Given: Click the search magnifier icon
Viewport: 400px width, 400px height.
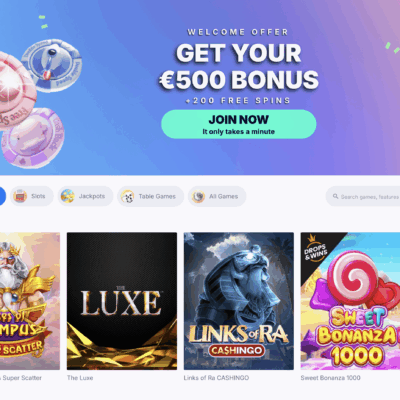Looking at the screenshot, I should click(335, 196).
